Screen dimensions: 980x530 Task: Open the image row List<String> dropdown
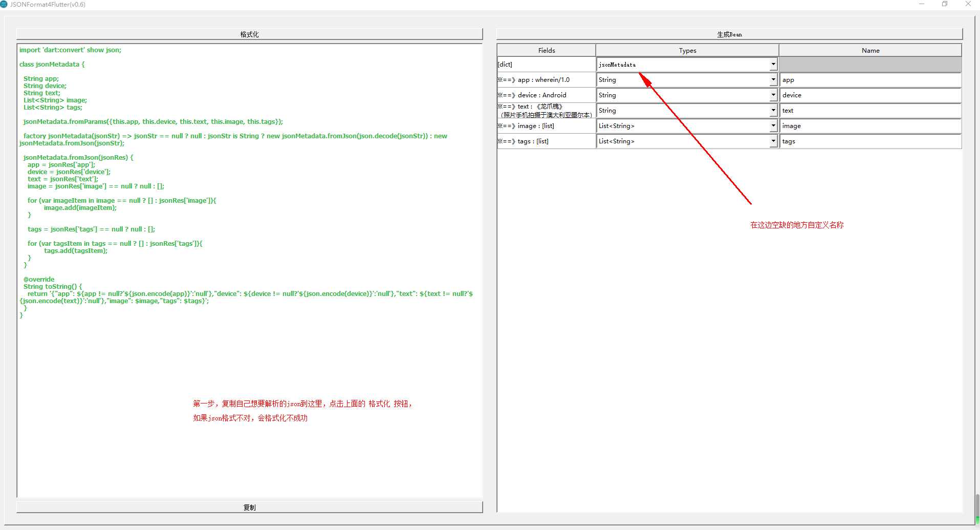[x=773, y=126]
